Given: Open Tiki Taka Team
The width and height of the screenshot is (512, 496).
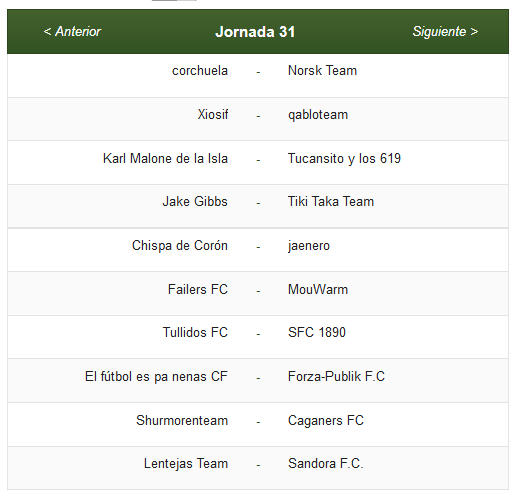Looking at the screenshot, I should tap(331, 201).
